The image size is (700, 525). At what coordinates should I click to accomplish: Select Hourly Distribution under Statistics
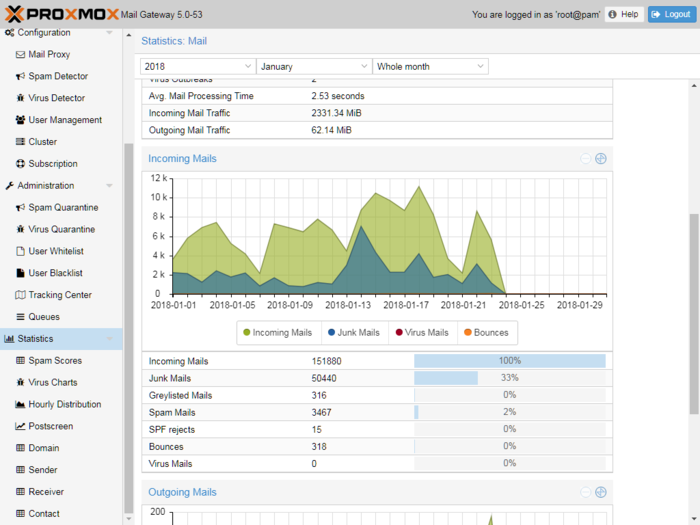pyautogui.click(x=64, y=405)
